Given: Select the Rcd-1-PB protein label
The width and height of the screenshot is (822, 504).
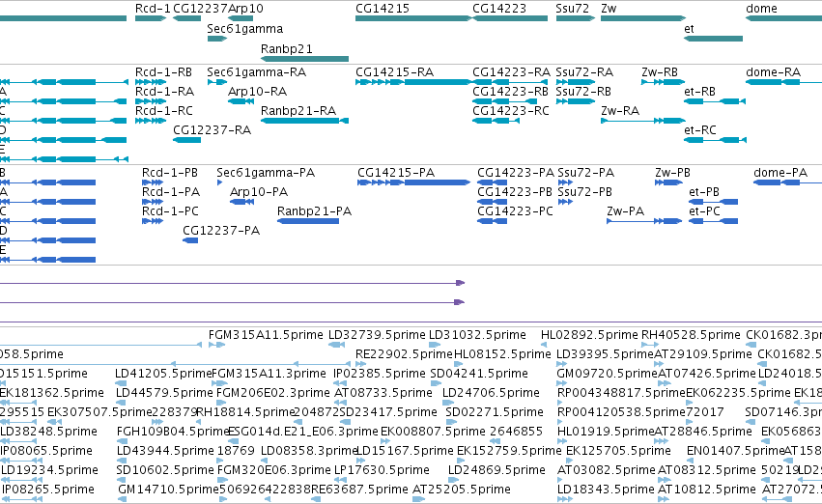Looking at the screenshot, I should 170,173.
